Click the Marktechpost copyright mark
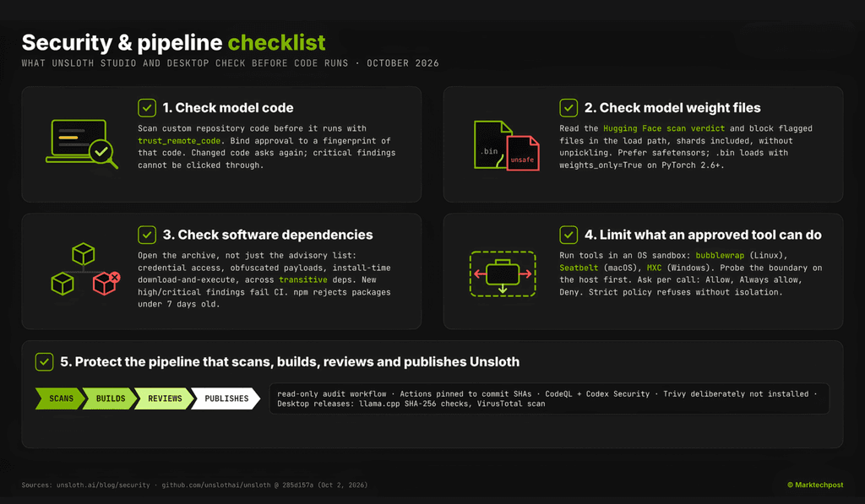The width and height of the screenshot is (865, 504). [815, 485]
